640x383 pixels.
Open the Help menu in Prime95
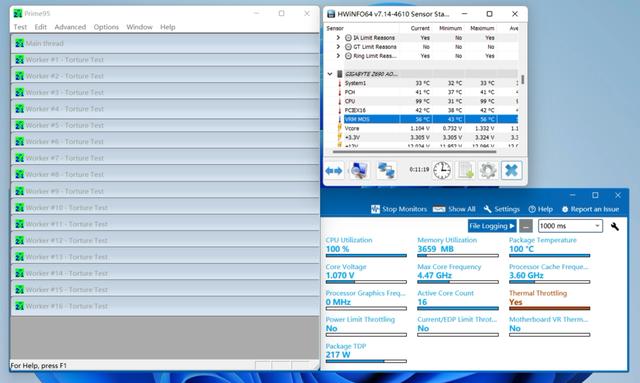(168, 27)
